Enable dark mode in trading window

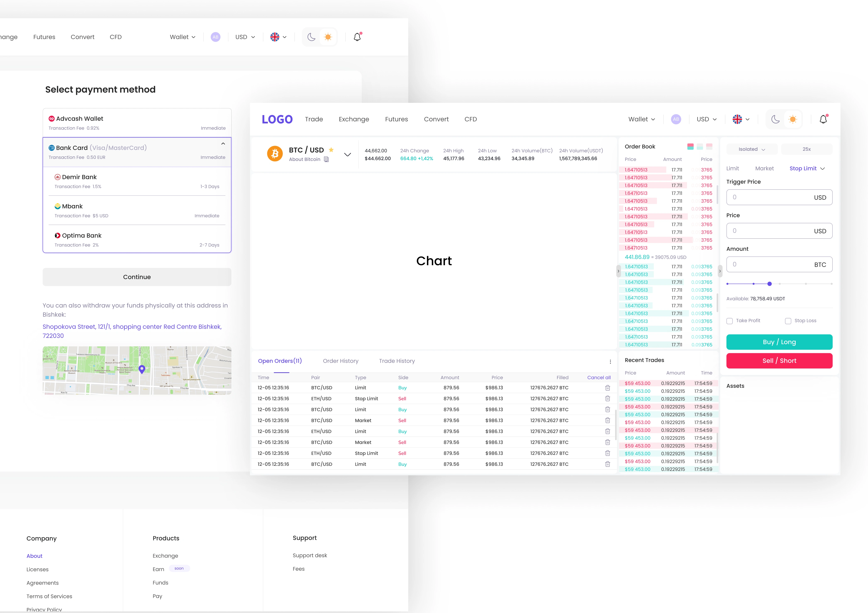(775, 119)
